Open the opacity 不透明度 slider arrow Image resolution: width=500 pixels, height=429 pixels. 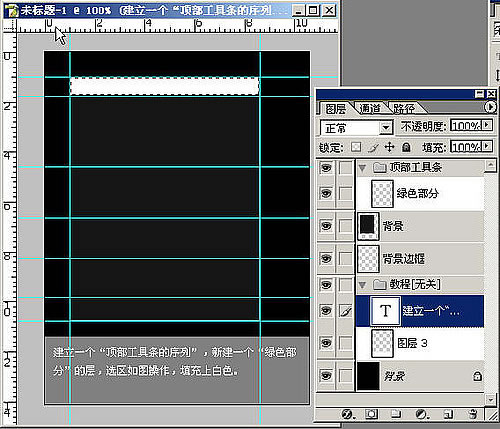tap(487, 125)
